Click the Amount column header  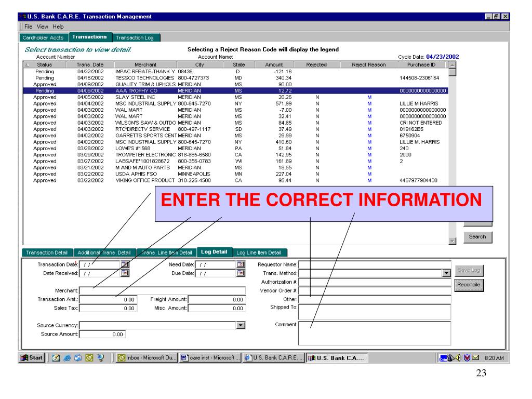274,65
